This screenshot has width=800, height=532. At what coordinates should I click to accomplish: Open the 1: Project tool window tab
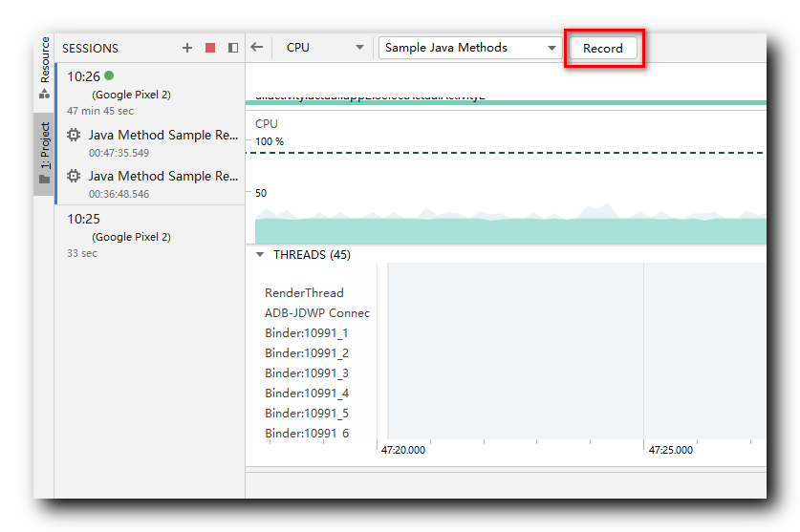[x=44, y=153]
